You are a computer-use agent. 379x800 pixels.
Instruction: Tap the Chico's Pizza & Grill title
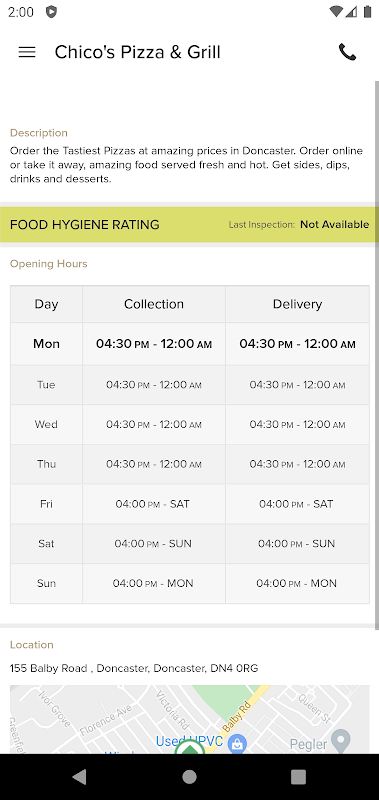(138, 52)
